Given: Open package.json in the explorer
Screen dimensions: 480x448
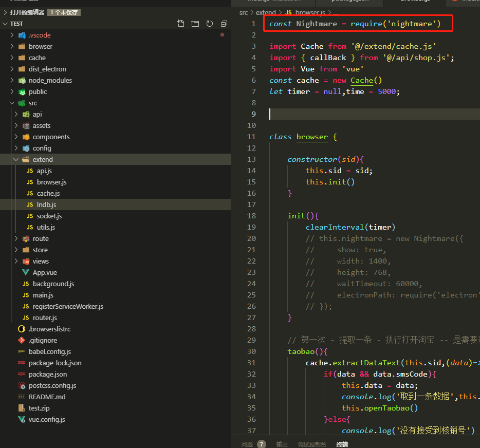Looking at the screenshot, I should 48,374.
